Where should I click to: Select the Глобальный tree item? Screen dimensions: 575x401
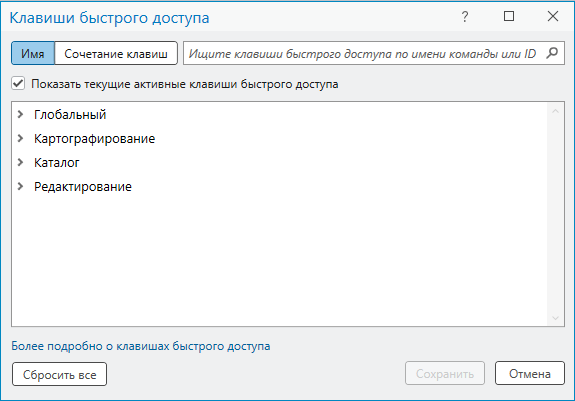pos(70,114)
